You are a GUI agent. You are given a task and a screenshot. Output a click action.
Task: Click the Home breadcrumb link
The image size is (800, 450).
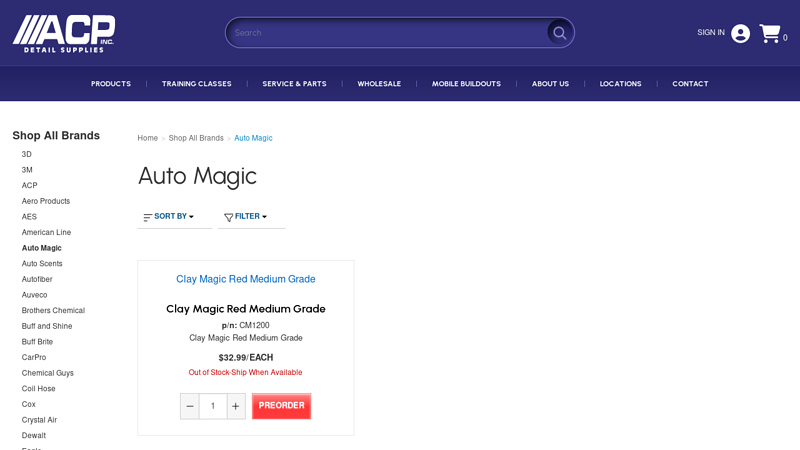(x=147, y=138)
